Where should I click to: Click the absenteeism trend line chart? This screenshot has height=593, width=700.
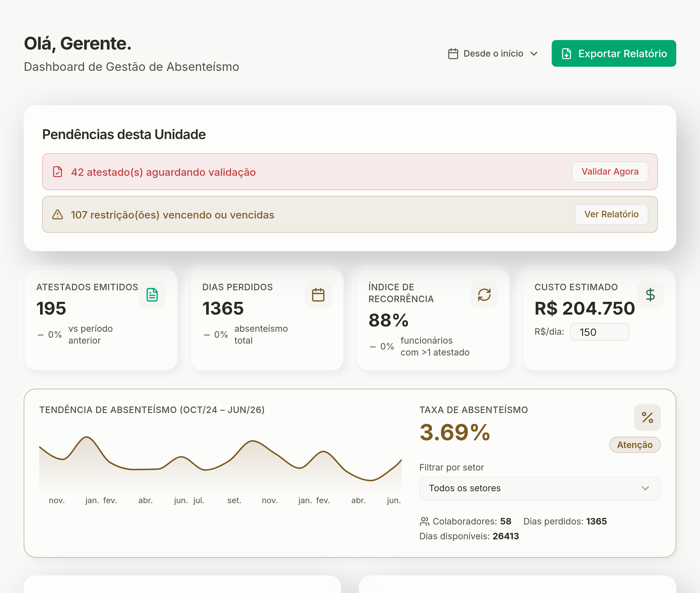coord(220,464)
